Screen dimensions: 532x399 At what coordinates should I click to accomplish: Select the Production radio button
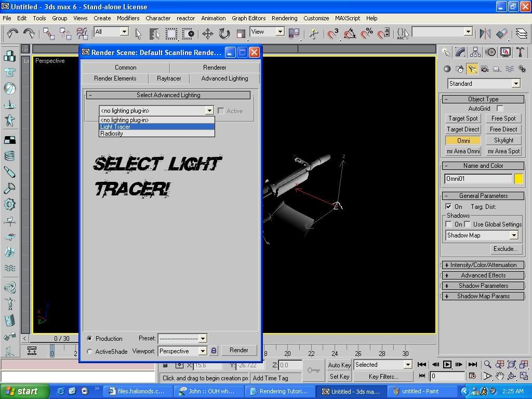(x=89, y=338)
